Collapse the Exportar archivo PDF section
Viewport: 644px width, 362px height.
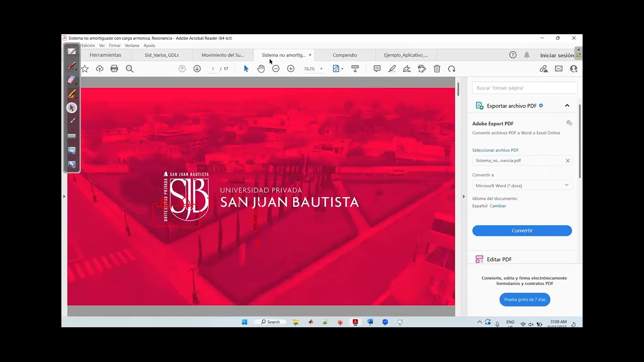(567, 106)
